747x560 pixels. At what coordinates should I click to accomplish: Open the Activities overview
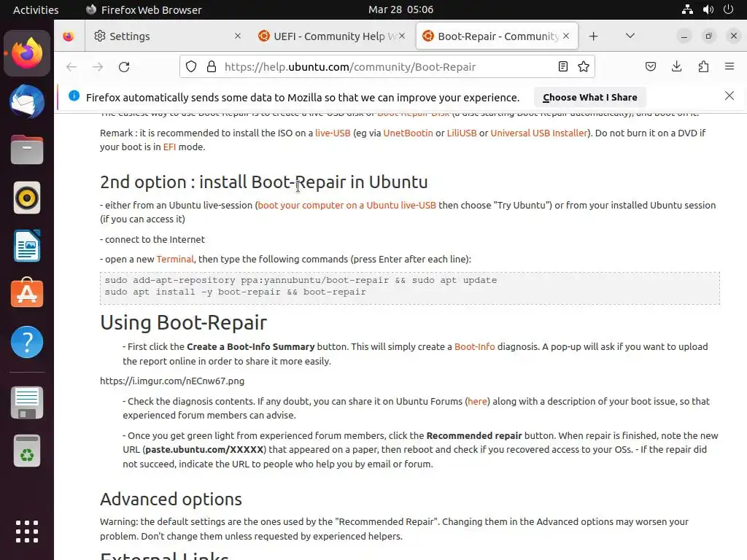coord(36,9)
